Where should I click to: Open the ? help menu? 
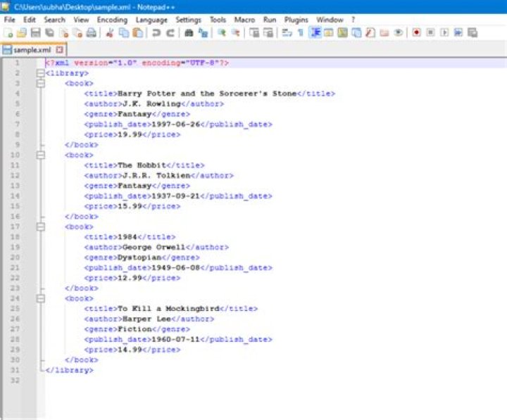click(x=353, y=20)
